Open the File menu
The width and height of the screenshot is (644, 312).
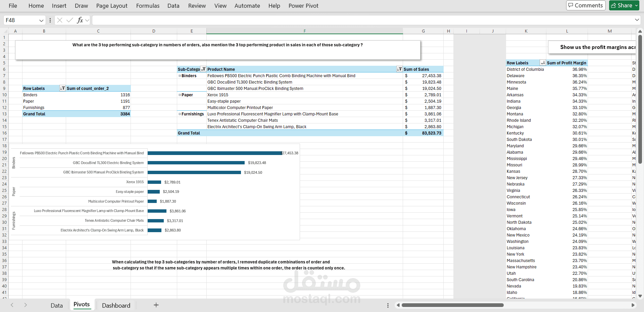pos(13,6)
